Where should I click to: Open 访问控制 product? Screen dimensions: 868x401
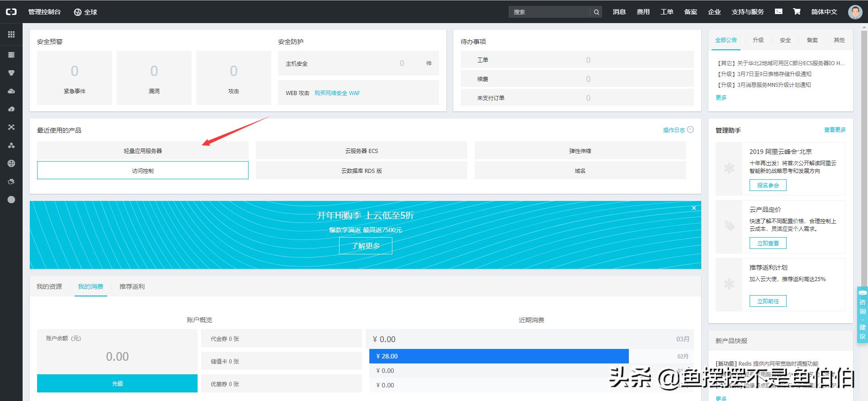tap(143, 171)
